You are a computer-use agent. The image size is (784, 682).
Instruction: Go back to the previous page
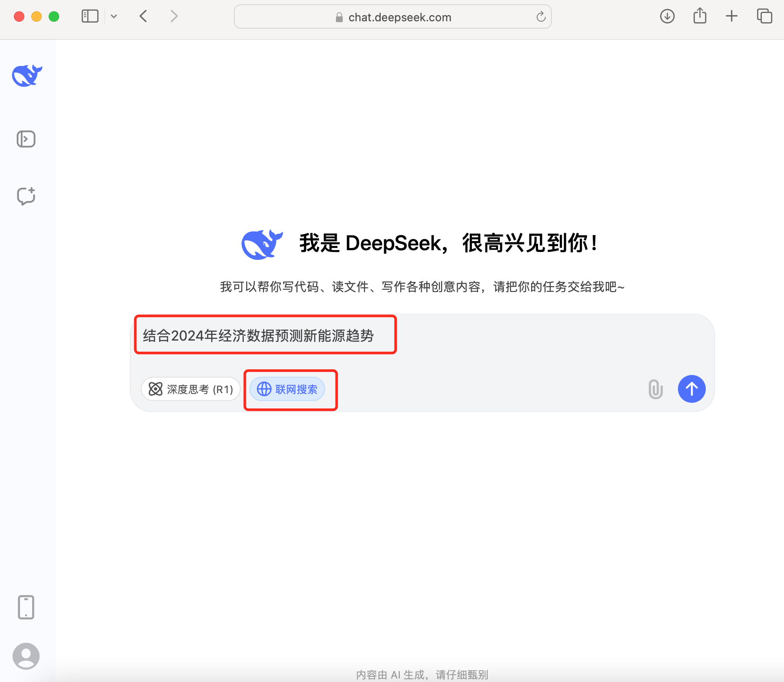coord(143,17)
